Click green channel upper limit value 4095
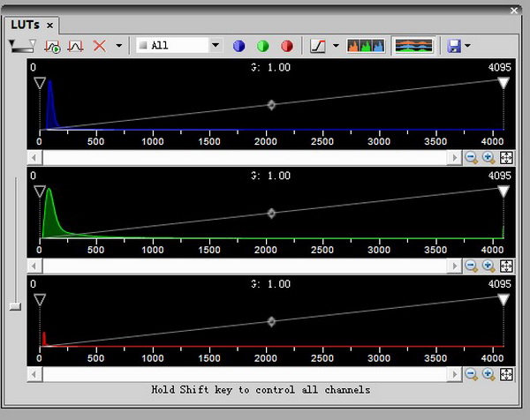The height and width of the screenshot is (420, 530). tap(499, 176)
